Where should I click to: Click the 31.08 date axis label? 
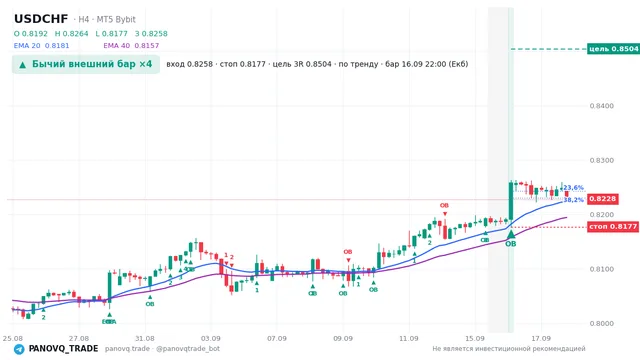(144, 338)
